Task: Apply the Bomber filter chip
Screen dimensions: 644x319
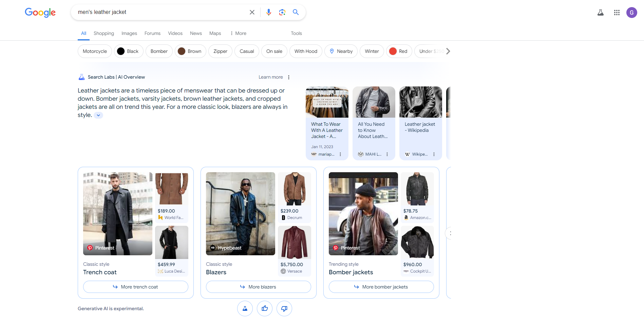Action: point(159,51)
